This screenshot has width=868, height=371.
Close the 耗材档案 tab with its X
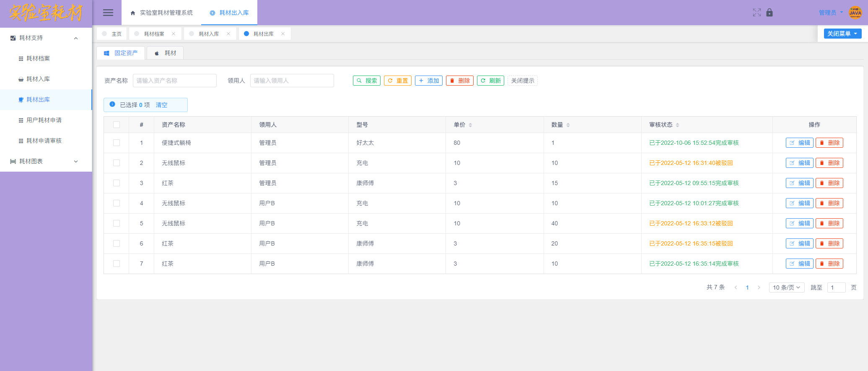click(174, 34)
